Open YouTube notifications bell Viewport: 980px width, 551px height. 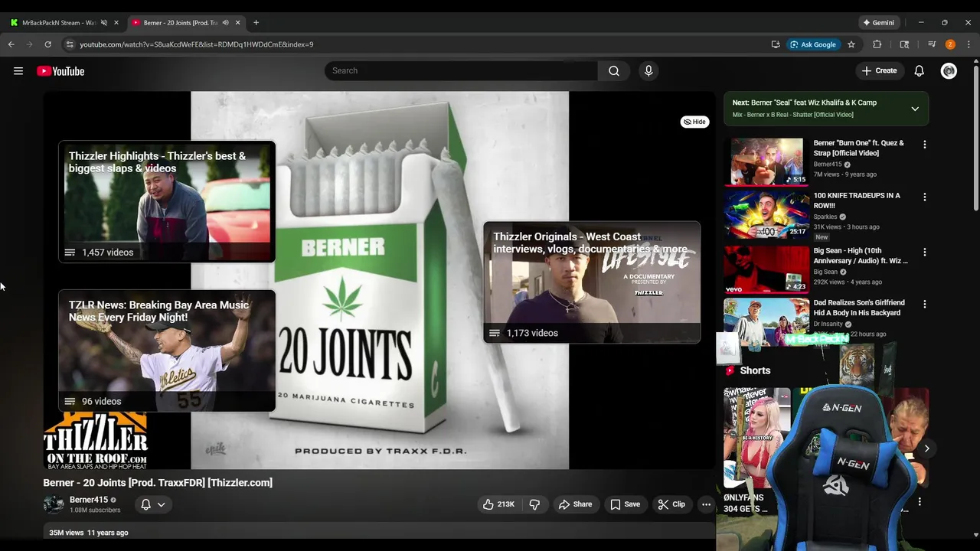tap(920, 71)
